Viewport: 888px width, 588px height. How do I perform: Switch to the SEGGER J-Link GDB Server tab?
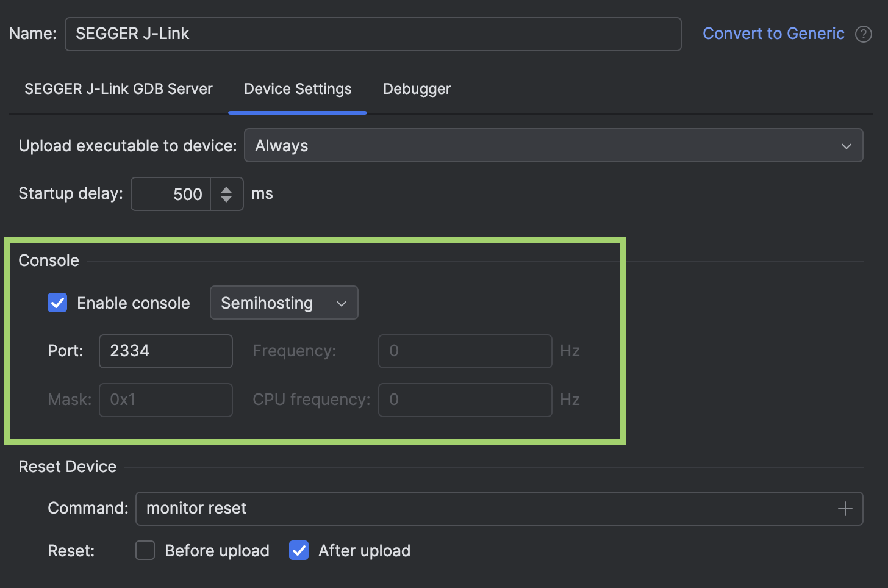[118, 89]
